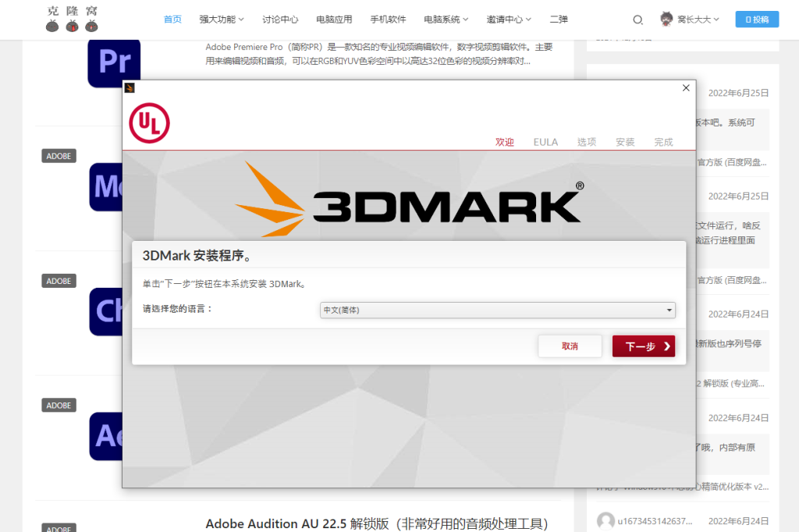Screen dimensions: 799x532
Task: Open the 二弹 navigation item
Action: tap(559, 20)
